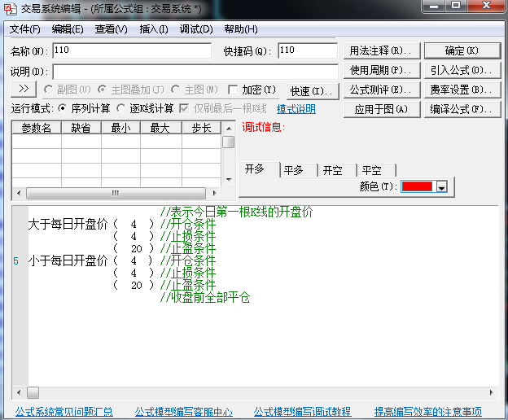Click parameter table scroll right arrow
Image resolution: width=508 pixels, height=420 pixels.
tap(214, 194)
